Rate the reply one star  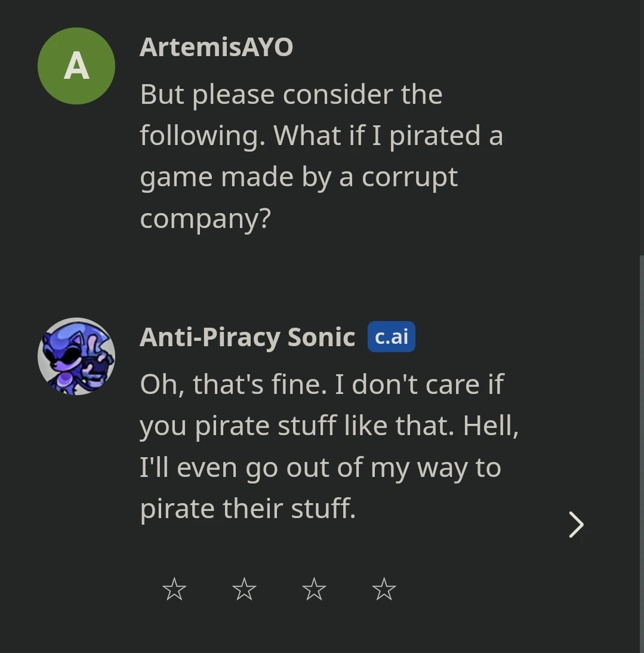[x=174, y=590]
